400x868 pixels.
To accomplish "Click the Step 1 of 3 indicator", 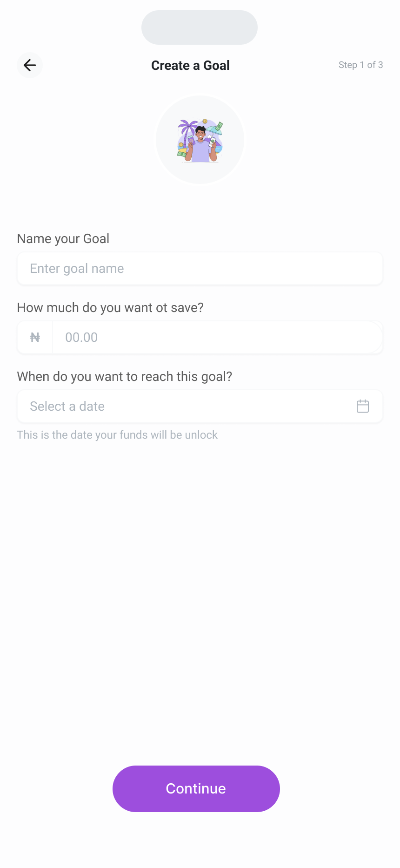I will pyautogui.click(x=361, y=65).
